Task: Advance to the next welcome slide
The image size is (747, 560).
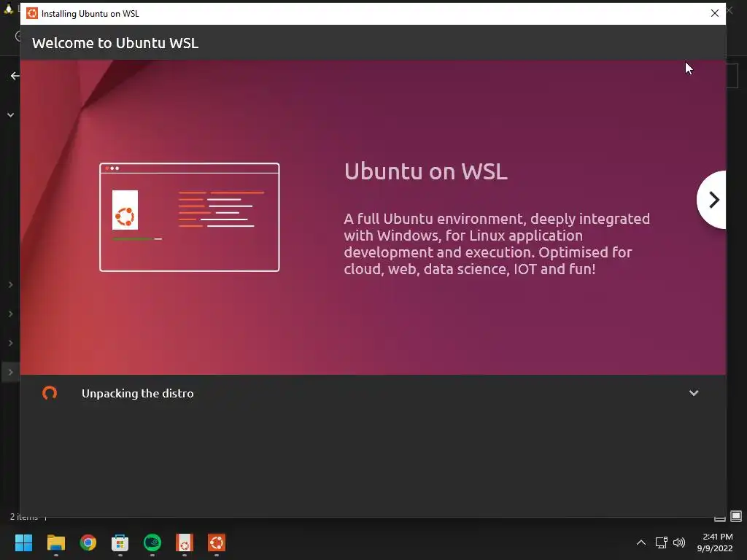Action: [713, 200]
